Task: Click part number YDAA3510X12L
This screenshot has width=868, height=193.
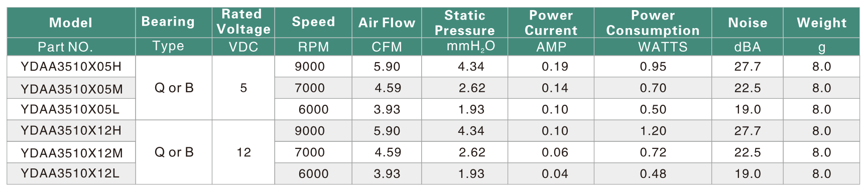Action: pos(70,173)
